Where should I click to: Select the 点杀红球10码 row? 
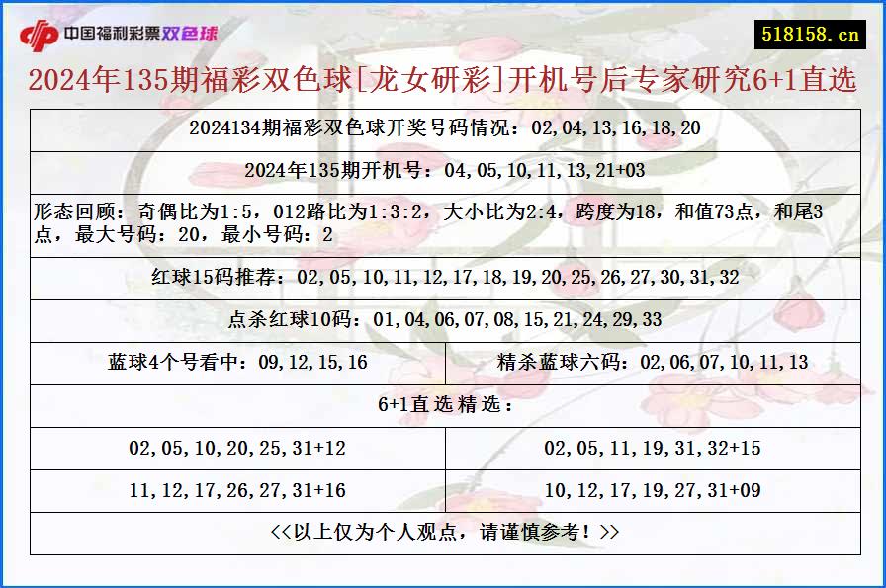(x=443, y=318)
